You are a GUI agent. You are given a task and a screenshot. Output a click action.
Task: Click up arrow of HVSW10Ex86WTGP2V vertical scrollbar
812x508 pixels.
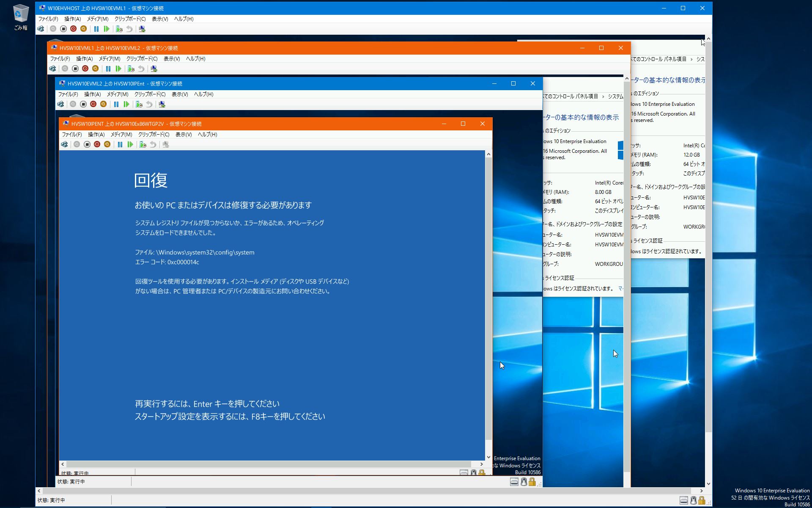click(488, 154)
